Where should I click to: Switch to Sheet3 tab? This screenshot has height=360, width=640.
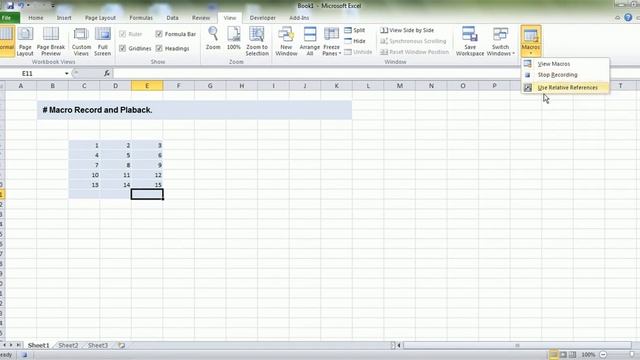[x=98, y=345]
